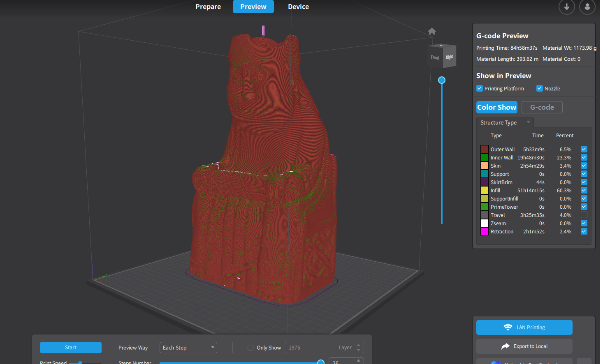Uncheck the Printing Platform checkbox
The height and width of the screenshot is (364, 610).
coord(480,88)
